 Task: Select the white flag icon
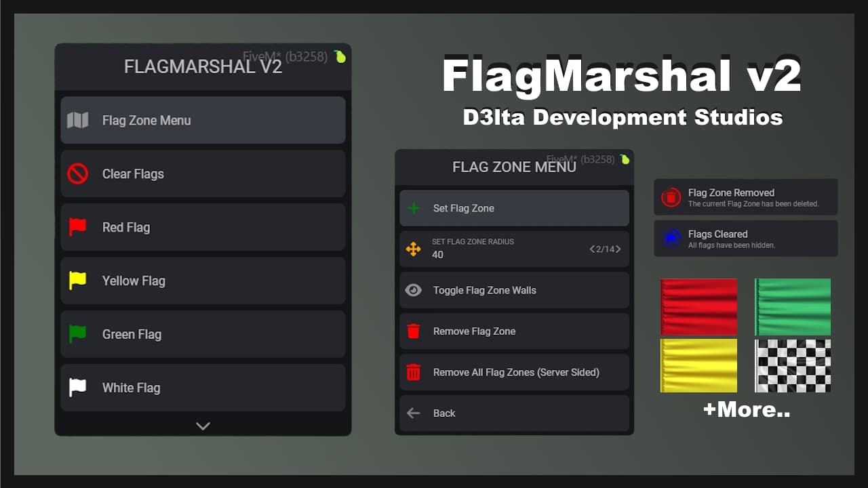pos(79,388)
